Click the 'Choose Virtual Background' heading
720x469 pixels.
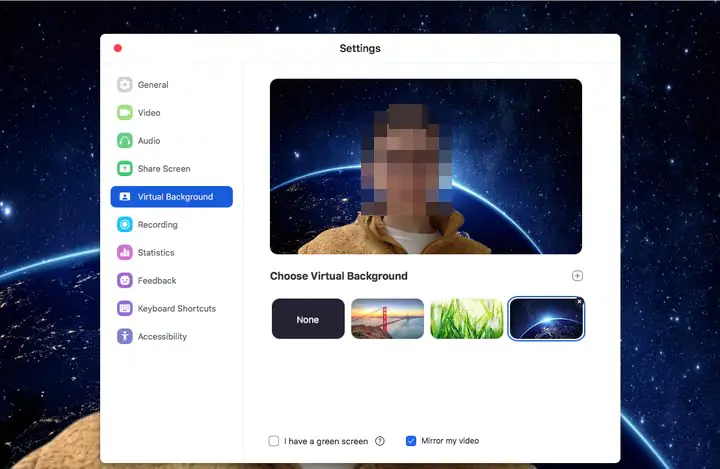pyautogui.click(x=338, y=276)
